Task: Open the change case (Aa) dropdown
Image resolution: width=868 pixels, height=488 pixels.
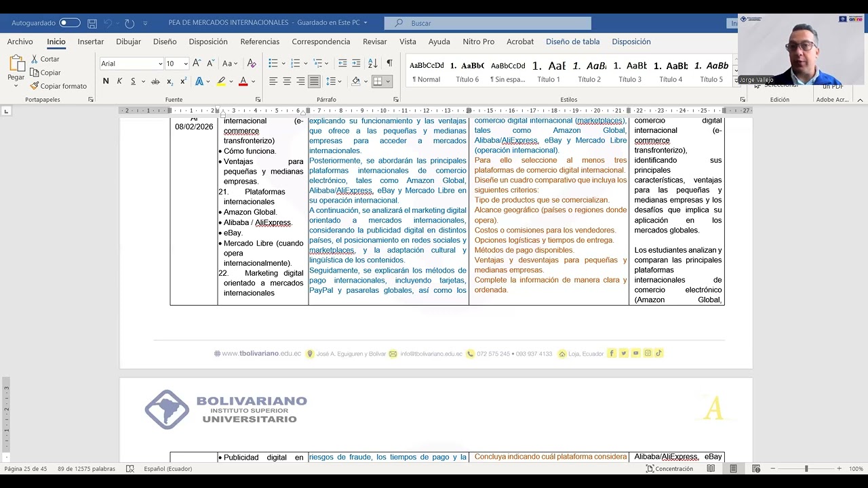Action: click(230, 63)
